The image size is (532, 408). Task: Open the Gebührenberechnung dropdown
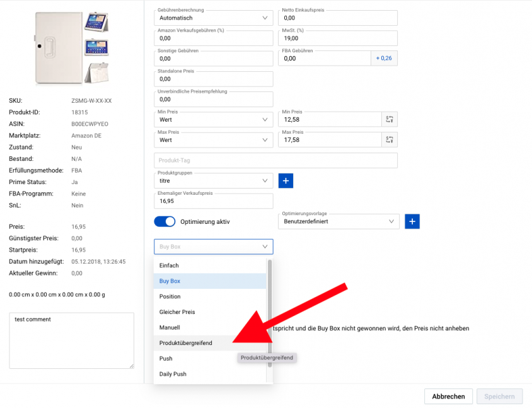tap(214, 18)
